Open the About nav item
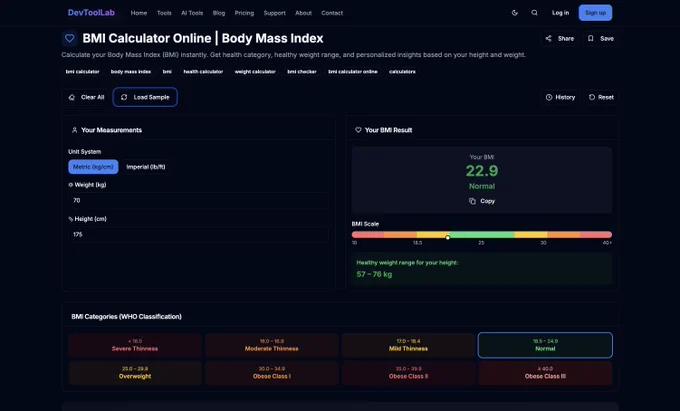 coord(304,13)
